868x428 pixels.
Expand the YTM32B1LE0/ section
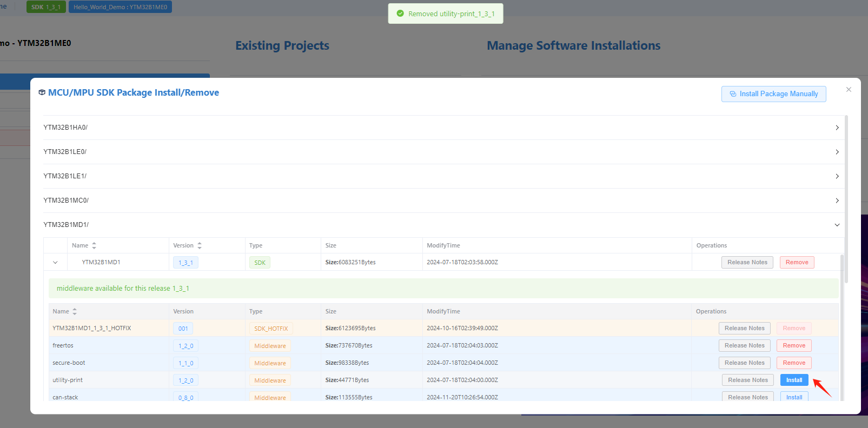coord(443,152)
